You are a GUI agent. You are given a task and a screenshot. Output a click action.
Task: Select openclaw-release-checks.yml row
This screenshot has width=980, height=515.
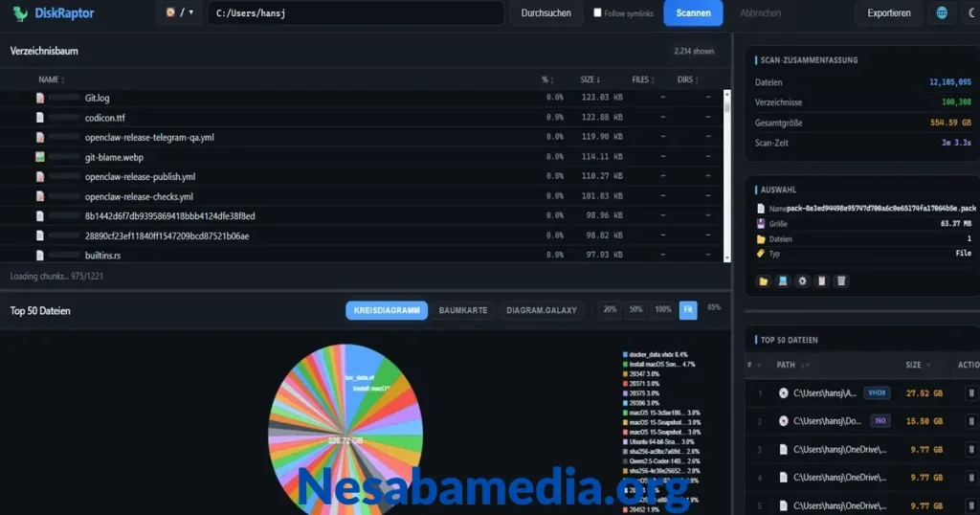[361, 196]
